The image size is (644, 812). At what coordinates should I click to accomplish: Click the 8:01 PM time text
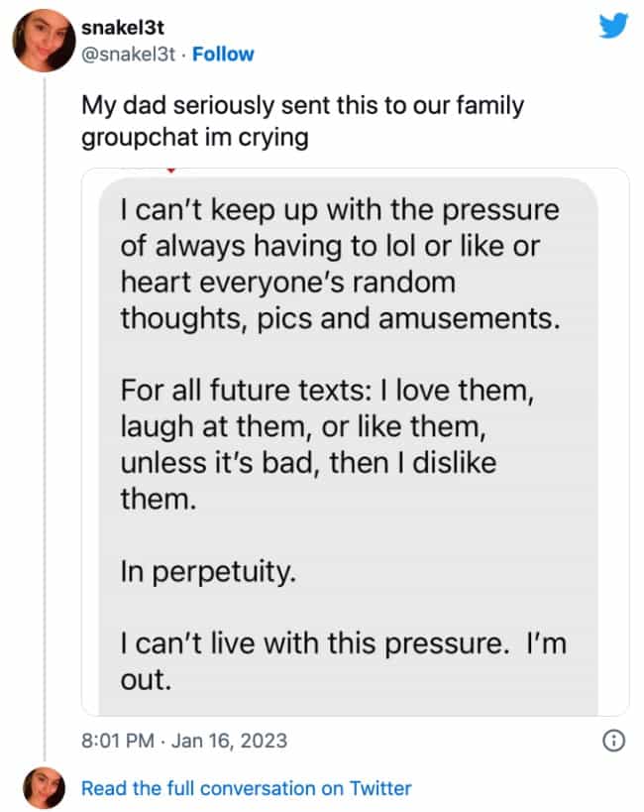click(117, 740)
